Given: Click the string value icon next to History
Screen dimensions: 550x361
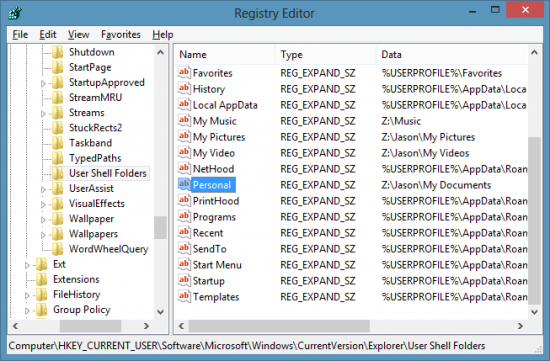Looking at the screenshot, I should pos(184,89).
